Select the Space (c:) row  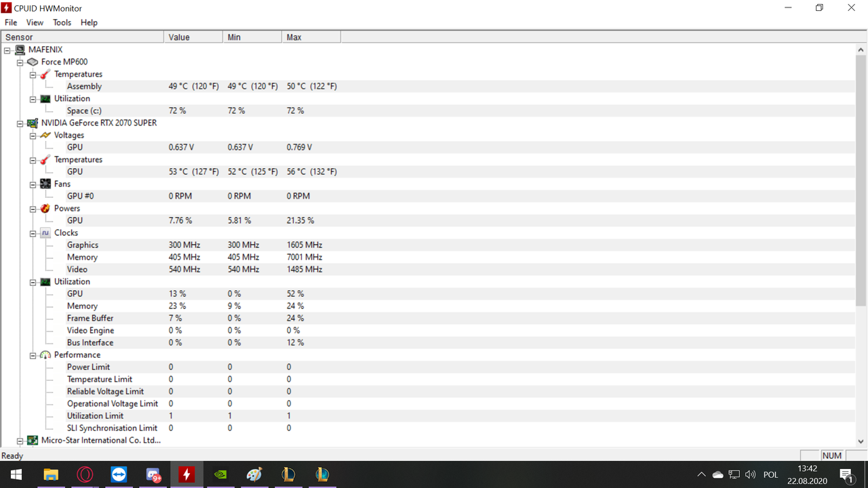pyautogui.click(x=428, y=110)
